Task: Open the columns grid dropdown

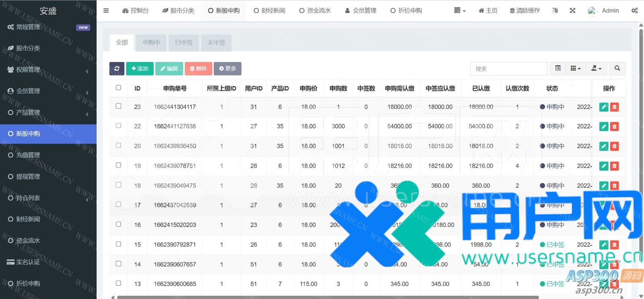Action: coord(576,69)
